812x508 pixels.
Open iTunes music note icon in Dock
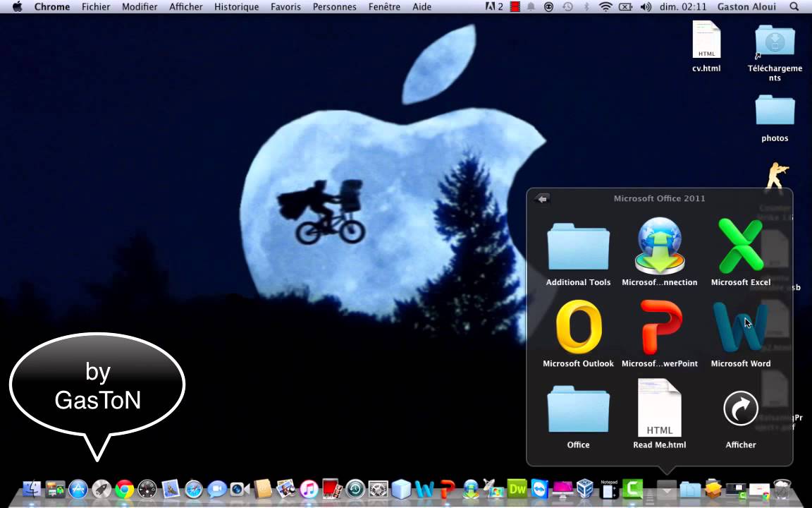click(x=309, y=489)
